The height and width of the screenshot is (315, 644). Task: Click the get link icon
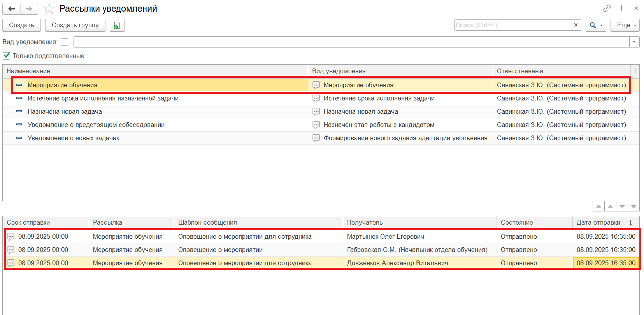coord(607,8)
